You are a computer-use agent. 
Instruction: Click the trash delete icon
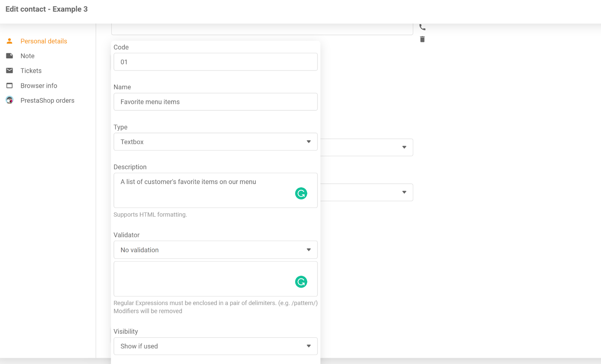422,39
